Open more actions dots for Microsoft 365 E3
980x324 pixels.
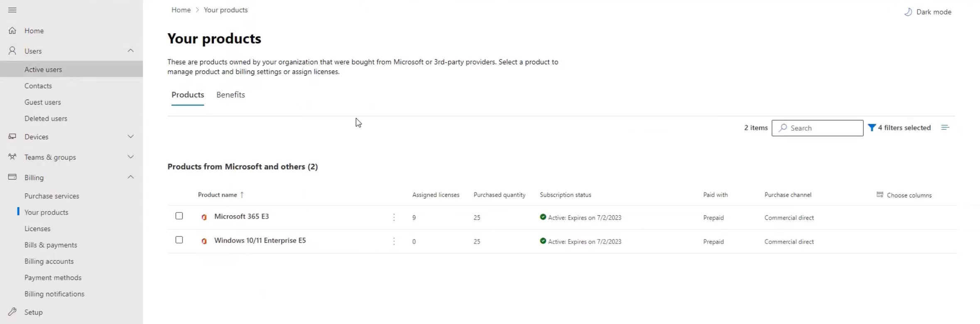coord(394,217)
